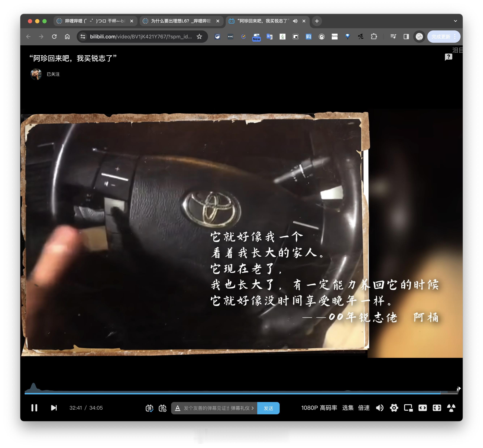Open the 1080P 高码率 quality menu

319,408
